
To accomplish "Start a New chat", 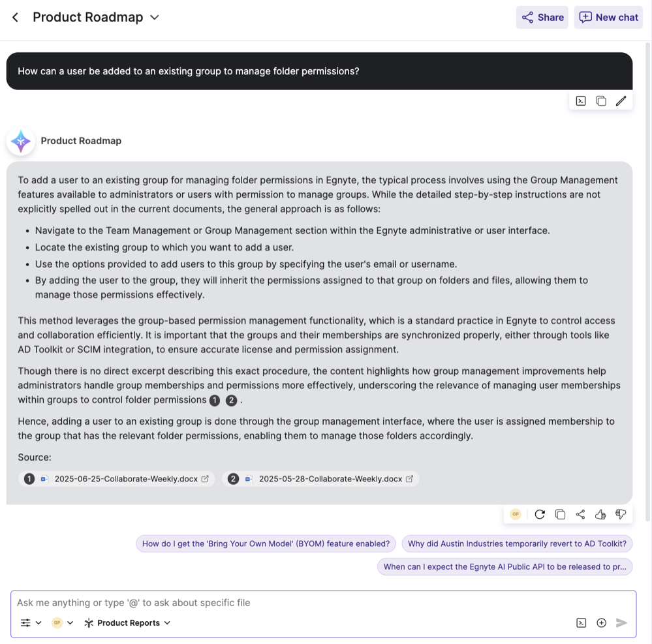I will (x=608, y=17).
